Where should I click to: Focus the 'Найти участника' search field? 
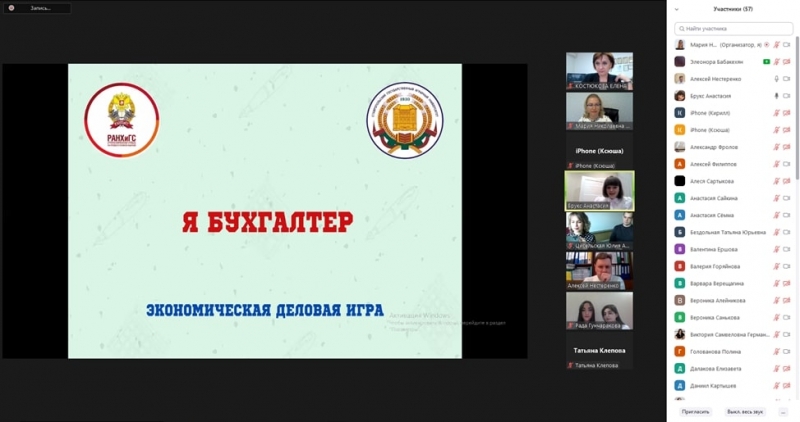coord(733,29)
